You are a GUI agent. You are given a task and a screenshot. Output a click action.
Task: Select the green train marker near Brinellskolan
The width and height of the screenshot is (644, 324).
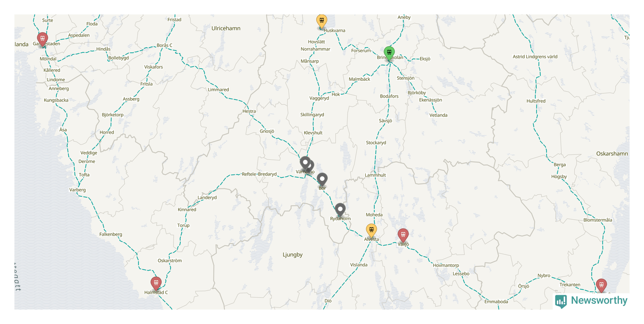[x=389, y=53]
